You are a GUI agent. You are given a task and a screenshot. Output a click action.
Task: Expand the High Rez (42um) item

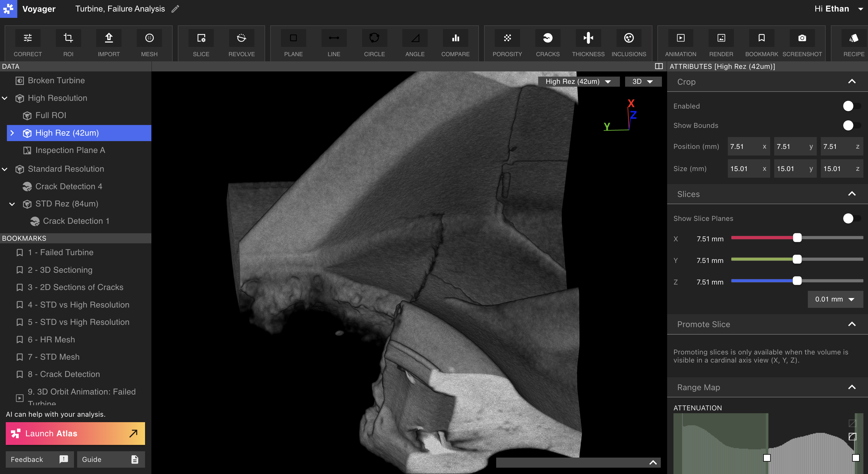(12, 133)
